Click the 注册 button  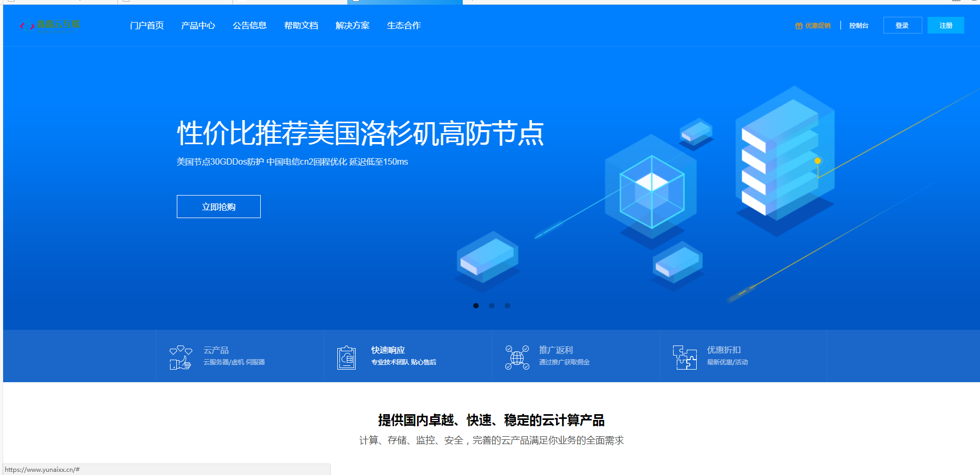tap(945, 25)
